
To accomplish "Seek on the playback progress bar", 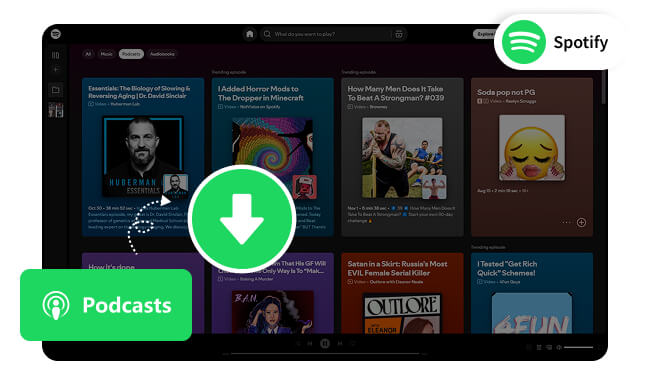I will pos(325,354).
